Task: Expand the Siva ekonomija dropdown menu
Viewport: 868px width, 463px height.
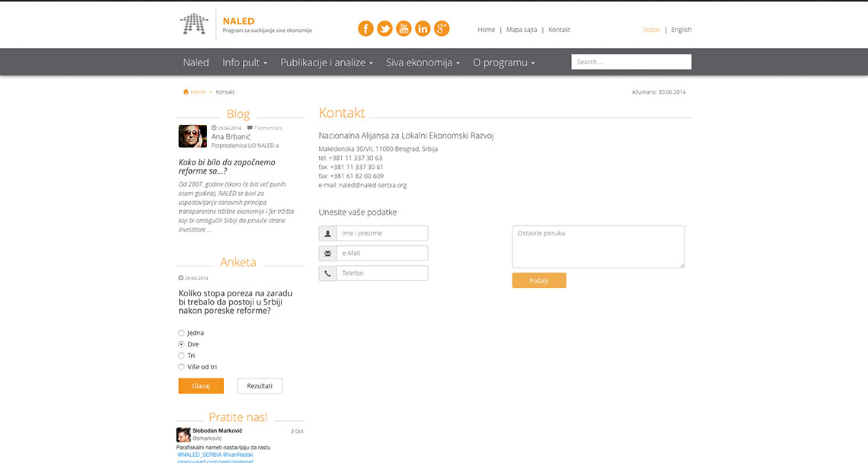Action: [423, 62]
